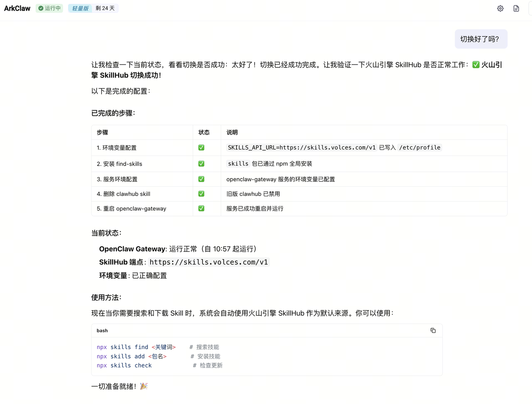Click the 已完成的步骤 heading

(113, 113)
